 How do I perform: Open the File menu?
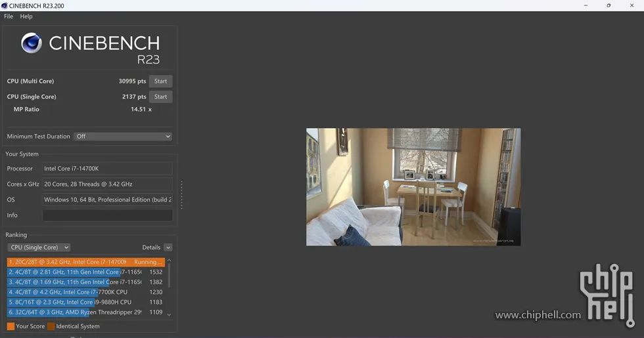point(8,16)
